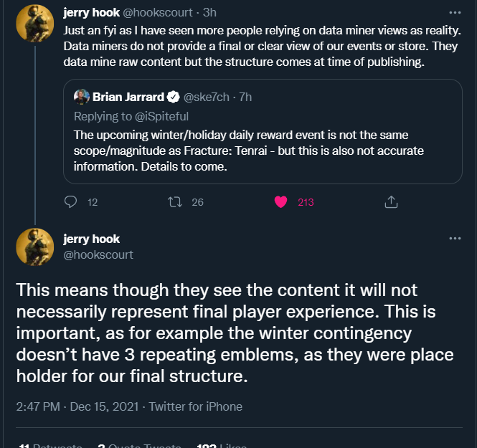Click the retweet arrows icon
Screen dimensions: 477x448
tap(175, 202)
